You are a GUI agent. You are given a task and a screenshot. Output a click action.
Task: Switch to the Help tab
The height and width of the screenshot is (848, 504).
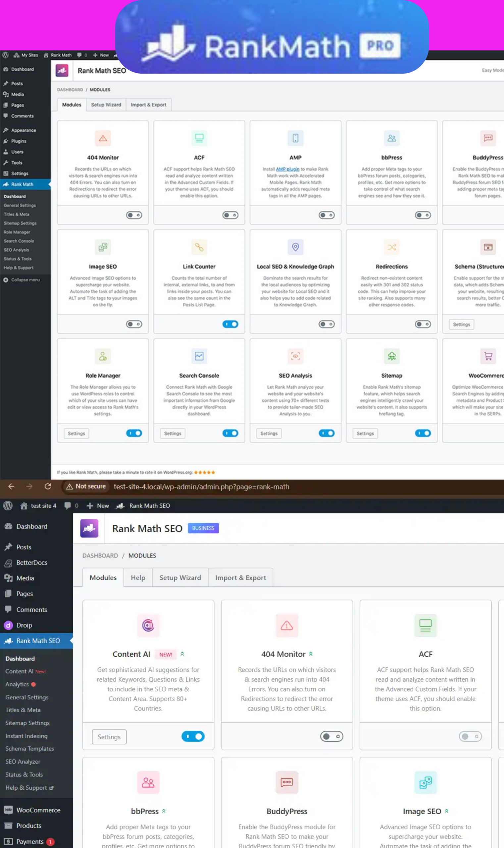click(x=138, y=578)
